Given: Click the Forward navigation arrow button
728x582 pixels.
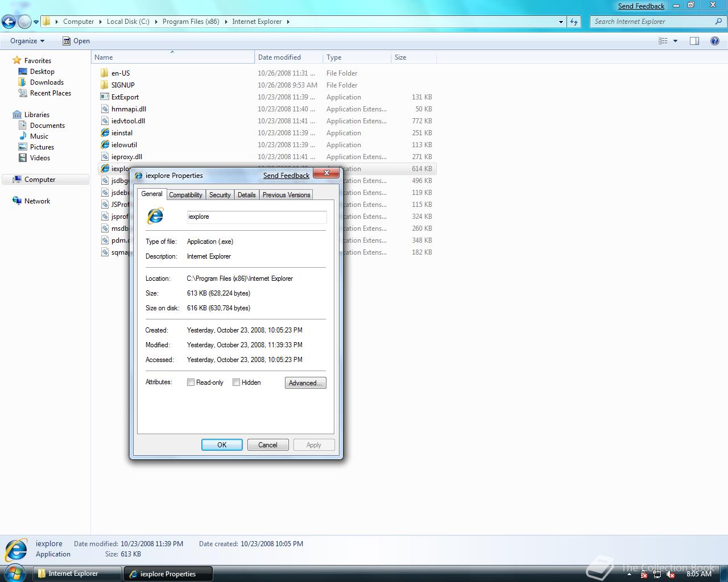Looking at the screenshot, I should pyautogui.click(x=24, y=22).
